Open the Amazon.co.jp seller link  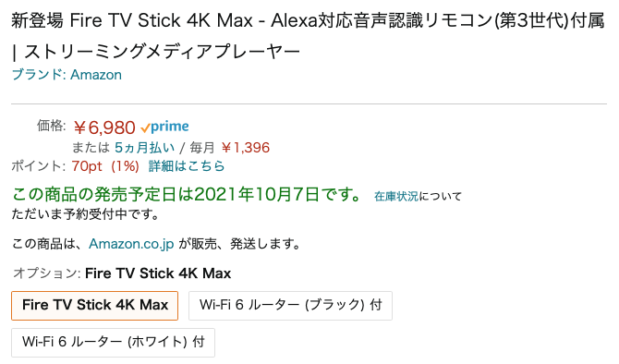point(131,244)
